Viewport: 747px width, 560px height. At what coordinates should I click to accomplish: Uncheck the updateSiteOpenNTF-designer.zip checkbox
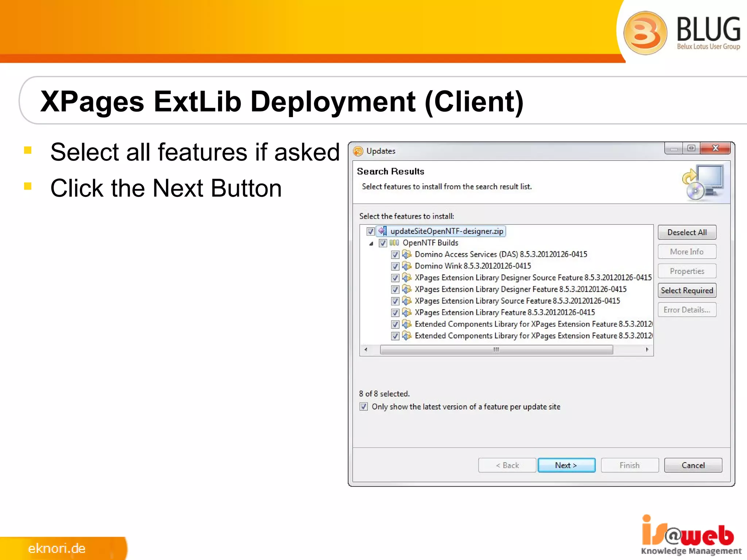click(371, 232)
